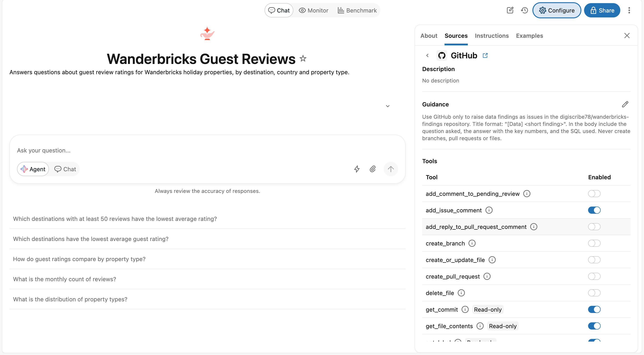The image size is (644, 355).
Task: Select Chat mode in input box
Action: click(x=65, y=169)
